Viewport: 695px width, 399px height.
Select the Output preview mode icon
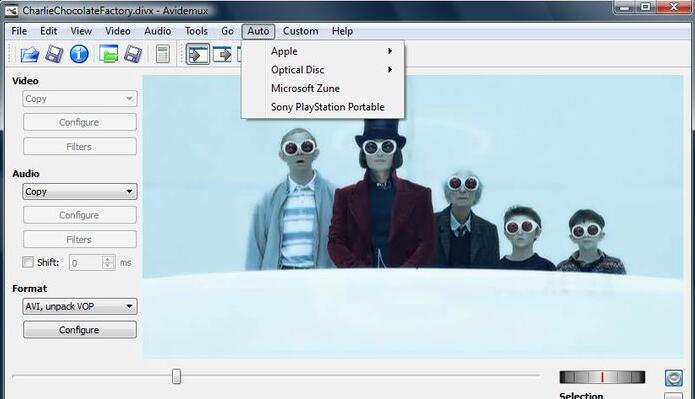pyautogui.click(x=222, y=55)
